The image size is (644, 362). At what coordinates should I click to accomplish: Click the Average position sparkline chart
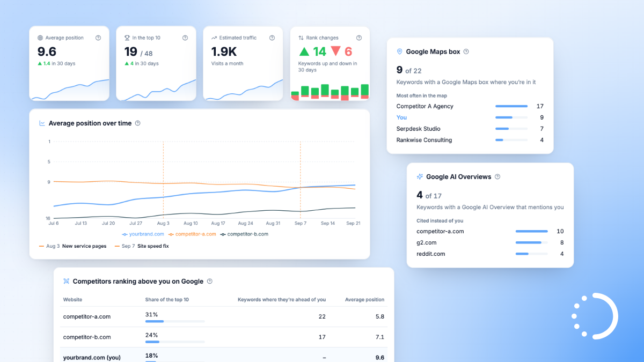point(69,90)
